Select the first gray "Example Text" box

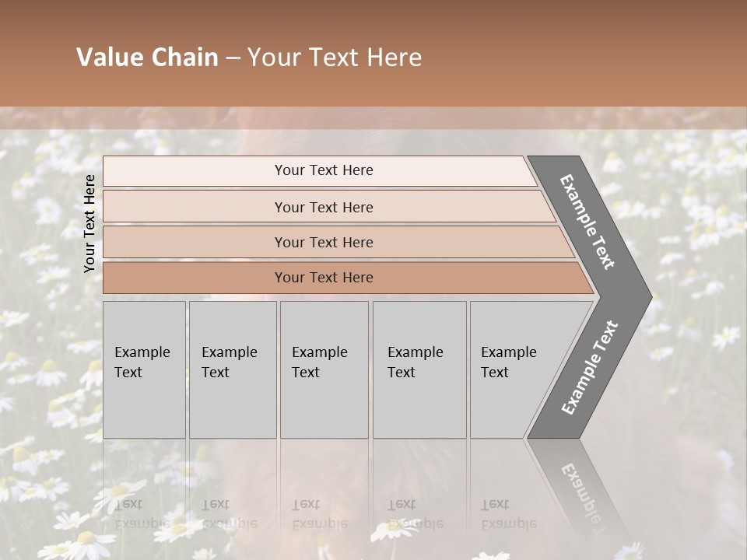[144, 369]
